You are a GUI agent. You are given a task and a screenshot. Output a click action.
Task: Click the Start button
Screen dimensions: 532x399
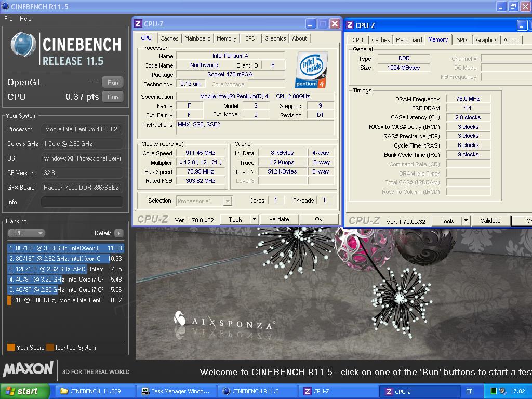tap(25, 392)
